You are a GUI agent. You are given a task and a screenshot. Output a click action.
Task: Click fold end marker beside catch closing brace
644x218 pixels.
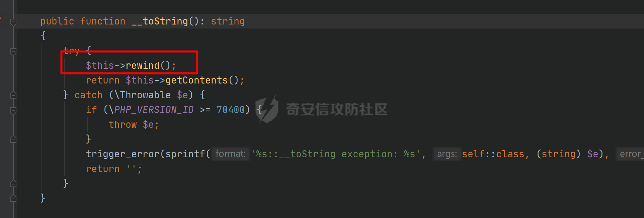click(13, 183)
